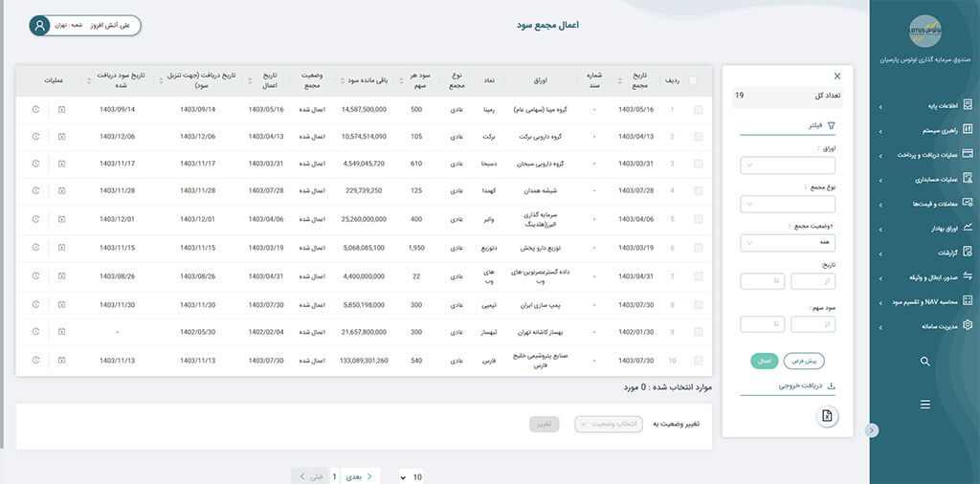
Task: Click the hamburger menu icon in sidebar
Action: 924,405
